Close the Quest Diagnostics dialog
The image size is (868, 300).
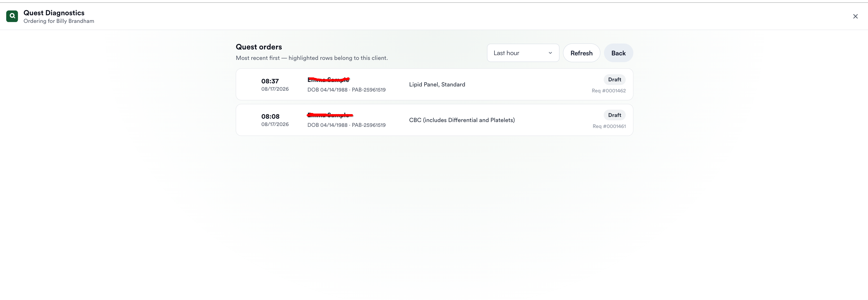point(855,16)
